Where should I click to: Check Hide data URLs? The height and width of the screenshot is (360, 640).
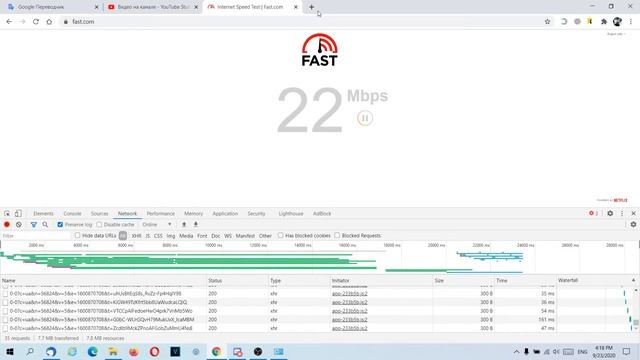click(78, 236)
